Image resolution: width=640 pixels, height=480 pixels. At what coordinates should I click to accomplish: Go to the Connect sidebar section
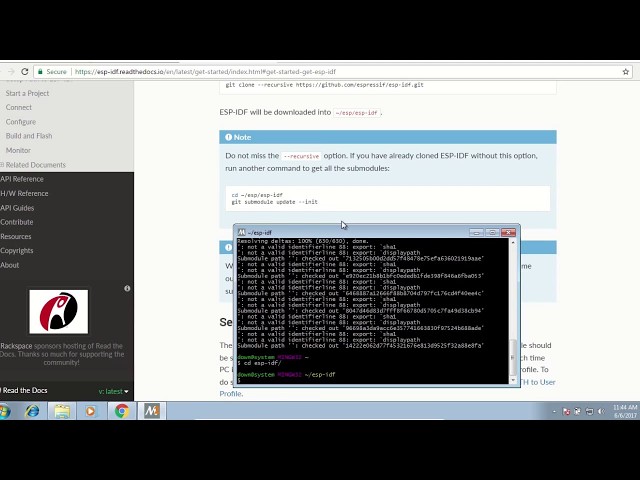coord(18,107)
